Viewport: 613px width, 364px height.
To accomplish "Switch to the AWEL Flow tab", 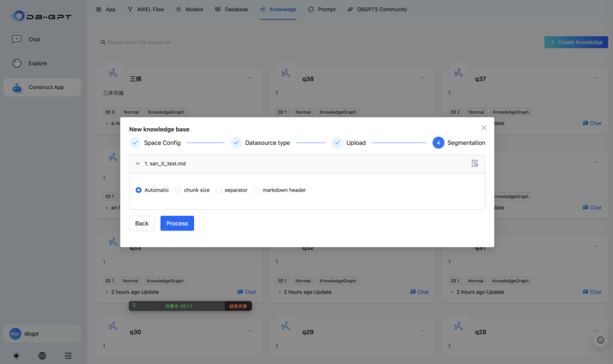I will [146, 10].
